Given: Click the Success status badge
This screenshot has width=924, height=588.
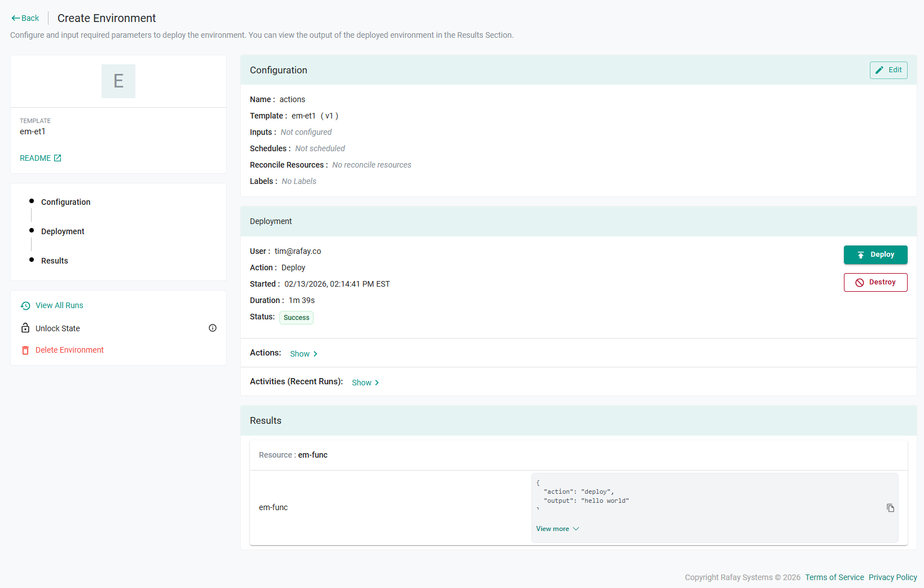Looking at the screenshot, I should tap(296, 318).
